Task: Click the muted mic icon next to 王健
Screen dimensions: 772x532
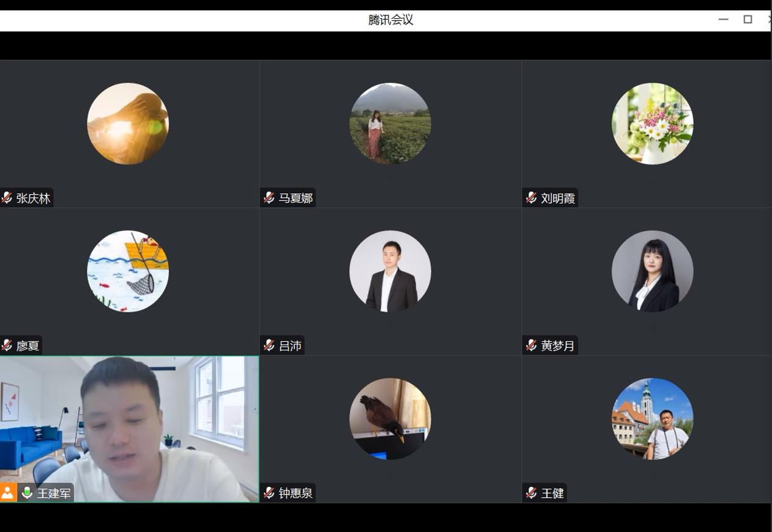Action: (532, 493)
